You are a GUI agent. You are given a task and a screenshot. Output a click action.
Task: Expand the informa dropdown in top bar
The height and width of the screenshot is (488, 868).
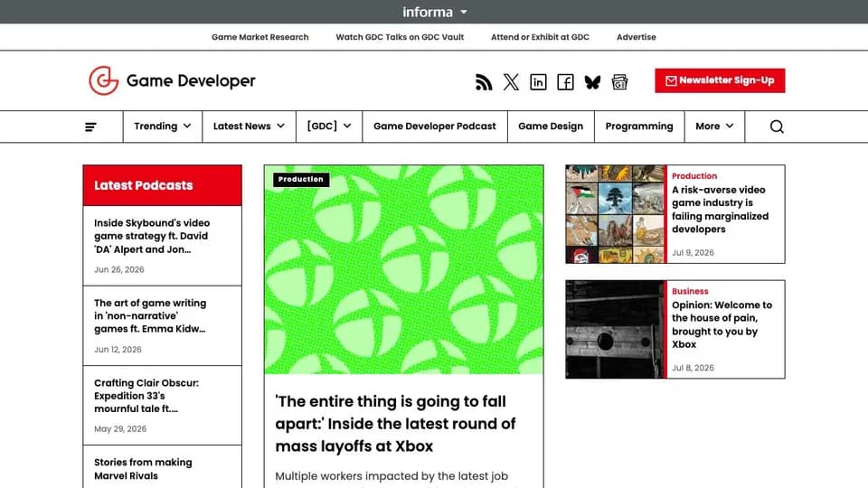tap(435, 12)
